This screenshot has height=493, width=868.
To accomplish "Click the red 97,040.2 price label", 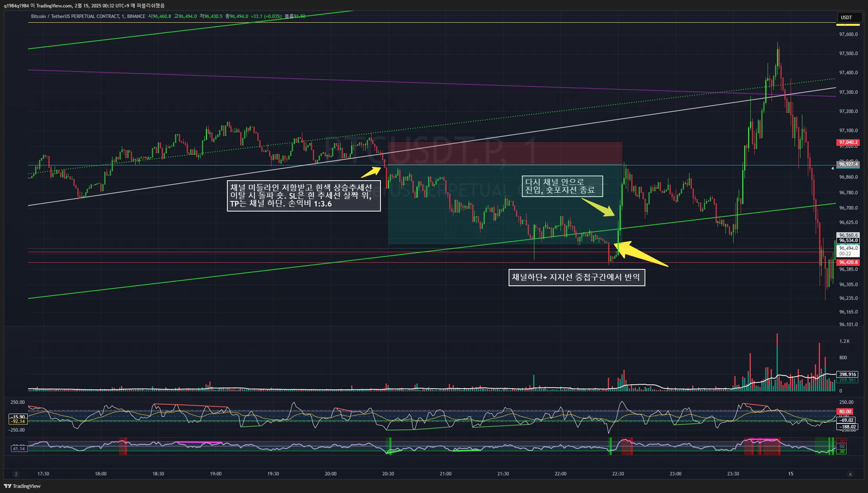I will (848, 142).
